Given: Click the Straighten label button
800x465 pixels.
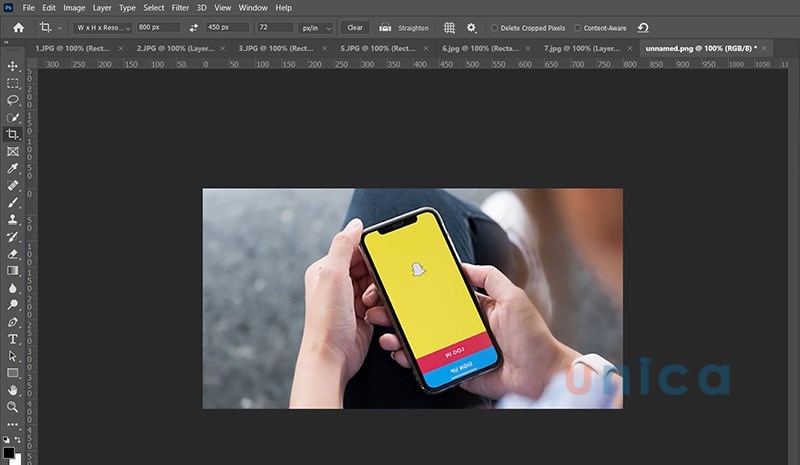Looking at the screenshot, I should click(x=413, y=28).
